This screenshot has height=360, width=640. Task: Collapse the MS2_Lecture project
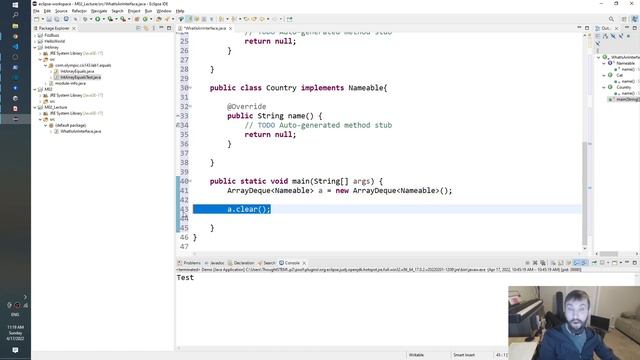(x=35, y=107)
